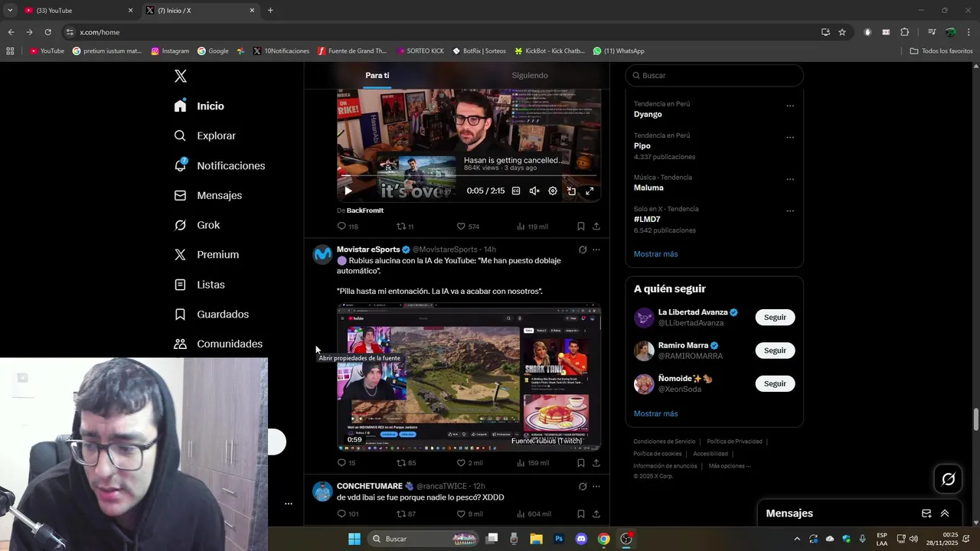Open Notificaciones in sidebar
This screenshot has width=980, height=551.
[219, 165]
